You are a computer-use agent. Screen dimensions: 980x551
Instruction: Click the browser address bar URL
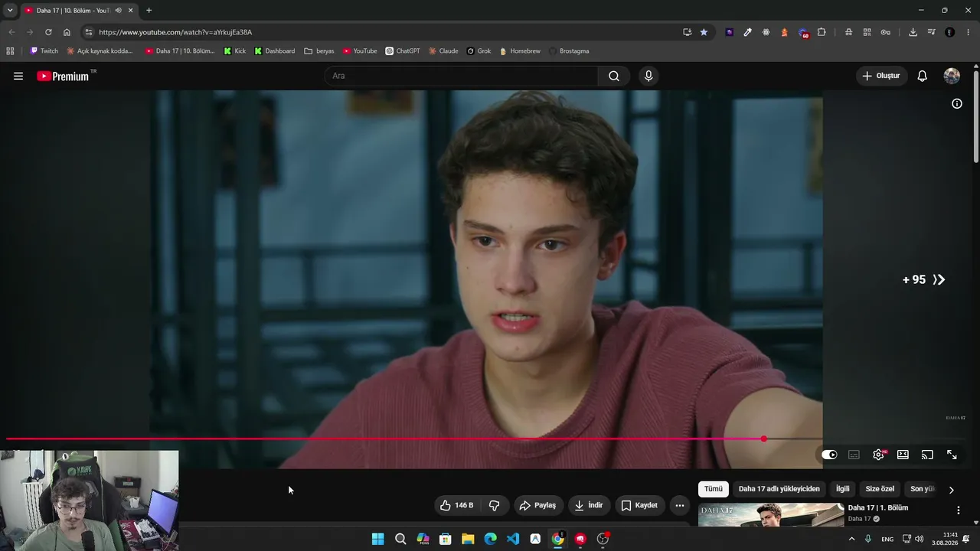pos(175,32)
